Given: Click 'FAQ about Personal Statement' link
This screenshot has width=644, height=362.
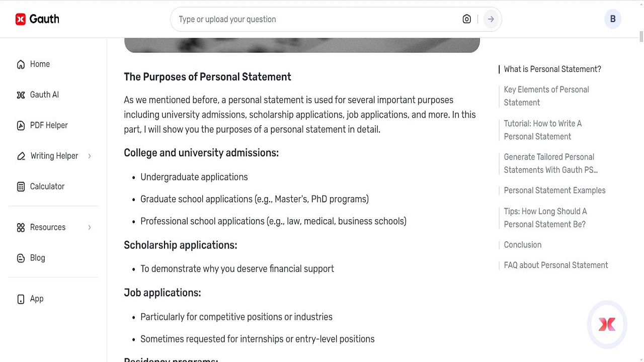Looking at the screenshot, I should click(x=556, y=265).
